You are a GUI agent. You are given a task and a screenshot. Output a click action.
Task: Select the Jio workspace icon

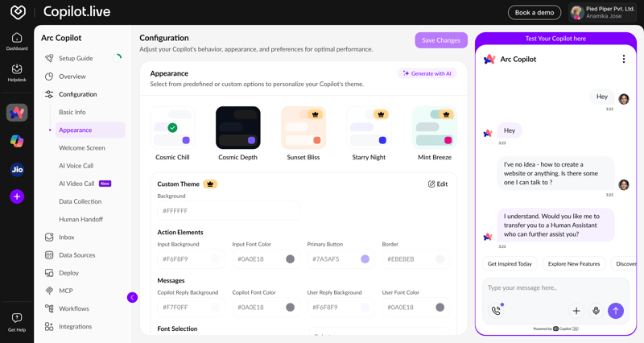pyautogui.click(x=17, y=169)
